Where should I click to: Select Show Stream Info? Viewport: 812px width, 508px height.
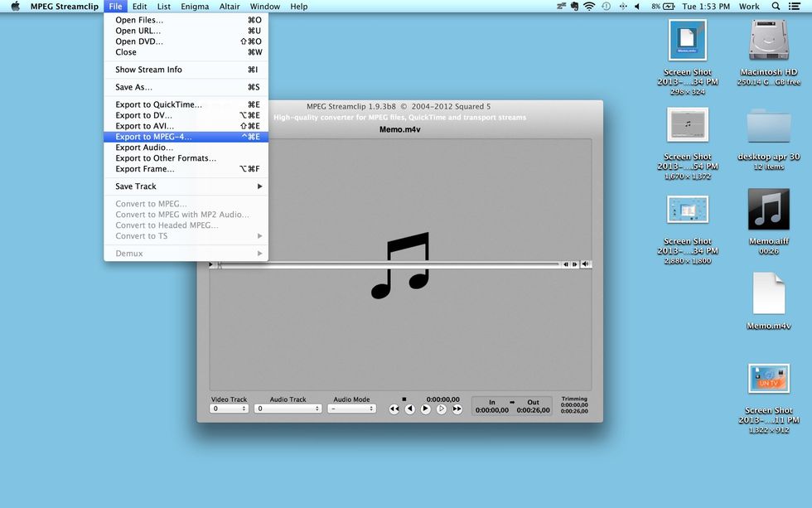[186, 70]
